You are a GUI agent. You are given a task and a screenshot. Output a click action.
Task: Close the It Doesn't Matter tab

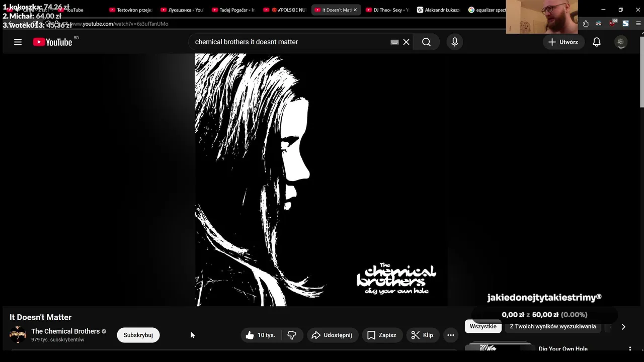click(x=355, y=10)
